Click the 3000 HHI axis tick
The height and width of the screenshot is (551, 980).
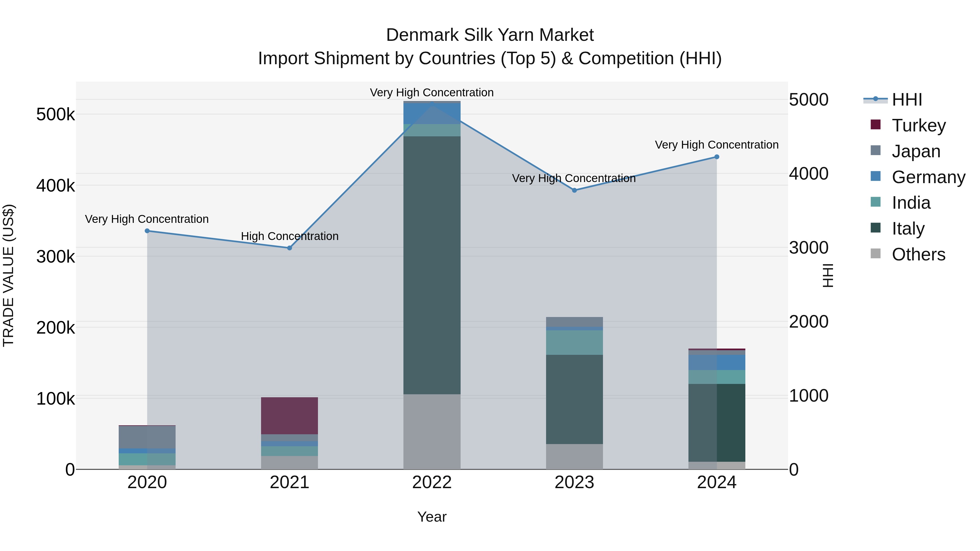[x=809, y=248]
